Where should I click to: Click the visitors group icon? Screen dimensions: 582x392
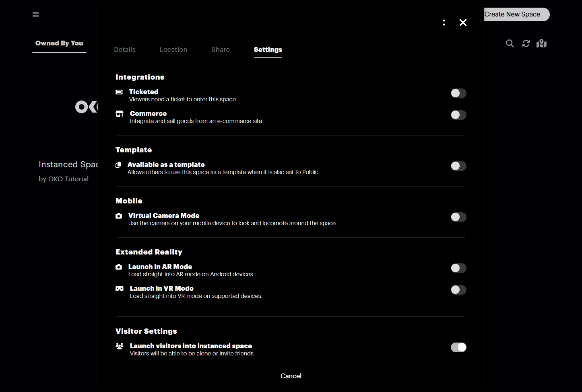click(120, 346)
